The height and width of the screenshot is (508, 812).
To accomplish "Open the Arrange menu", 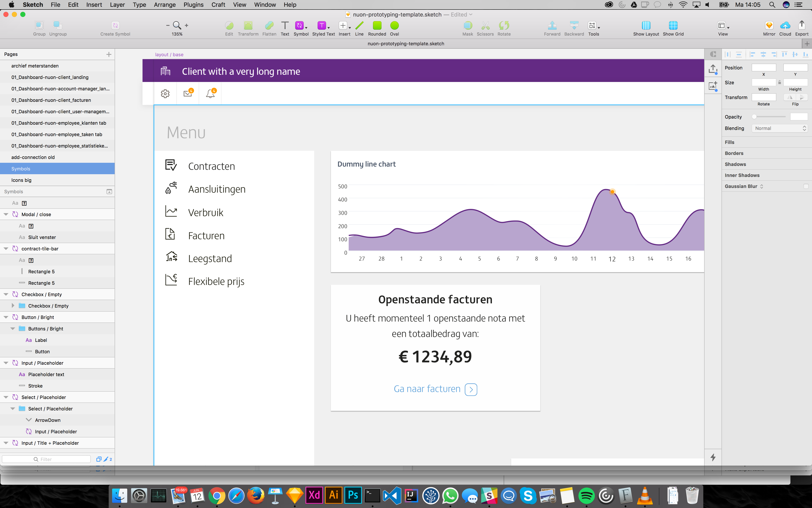I will 165,5.
